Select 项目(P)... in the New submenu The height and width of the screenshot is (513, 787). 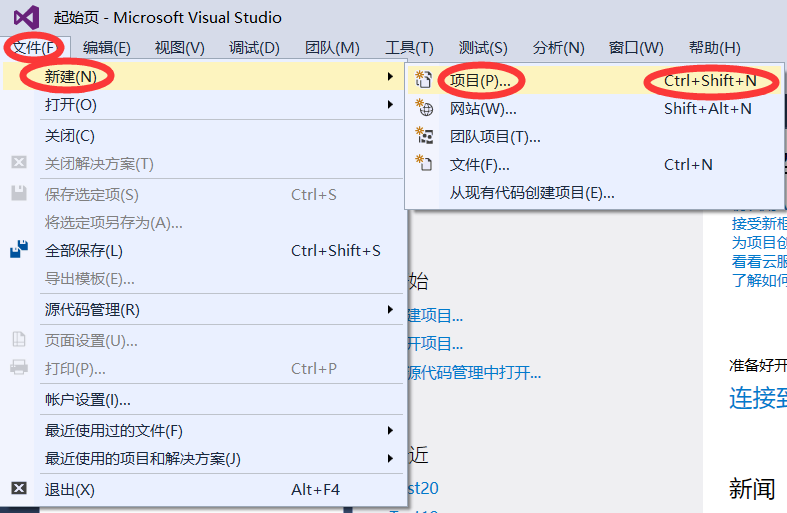(x=595, y=80)
